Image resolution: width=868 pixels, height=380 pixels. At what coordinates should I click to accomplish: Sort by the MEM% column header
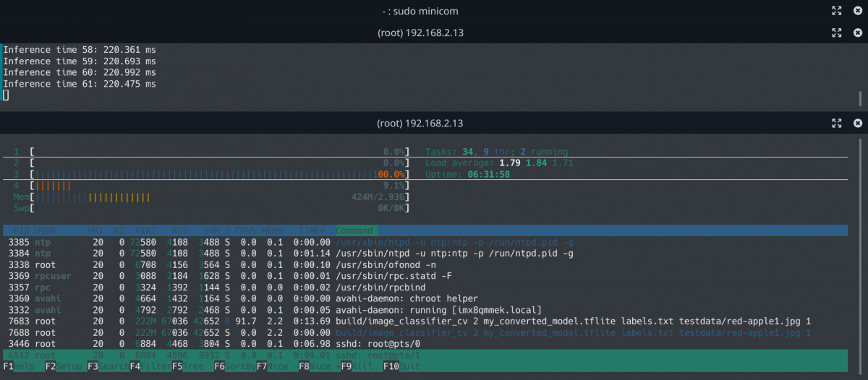272,230
